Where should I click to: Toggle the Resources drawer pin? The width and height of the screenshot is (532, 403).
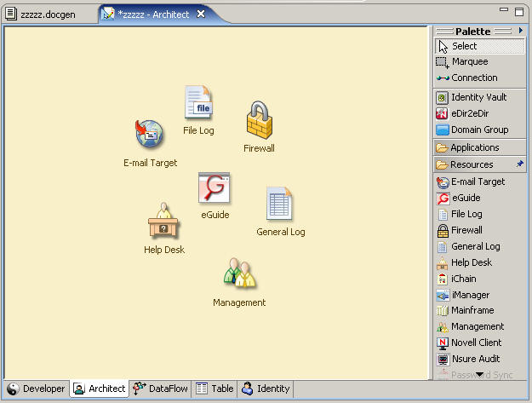[x=519, y=164]
